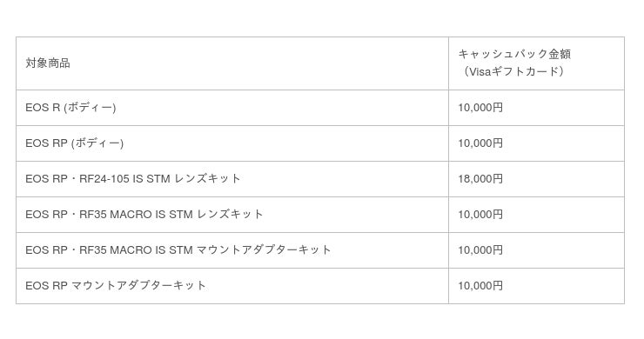Screen dimensions: 644x339
Task: Select 10,000円 amount for EOS RP ボディー
Action: pos(480,143)
